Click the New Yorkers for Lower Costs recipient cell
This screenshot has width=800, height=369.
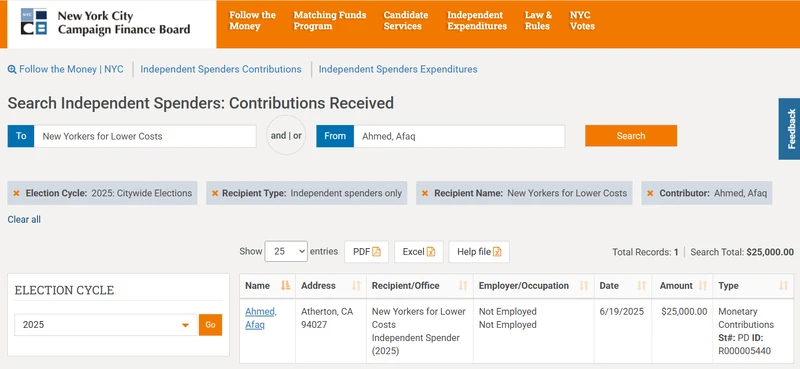coord(419,331)
